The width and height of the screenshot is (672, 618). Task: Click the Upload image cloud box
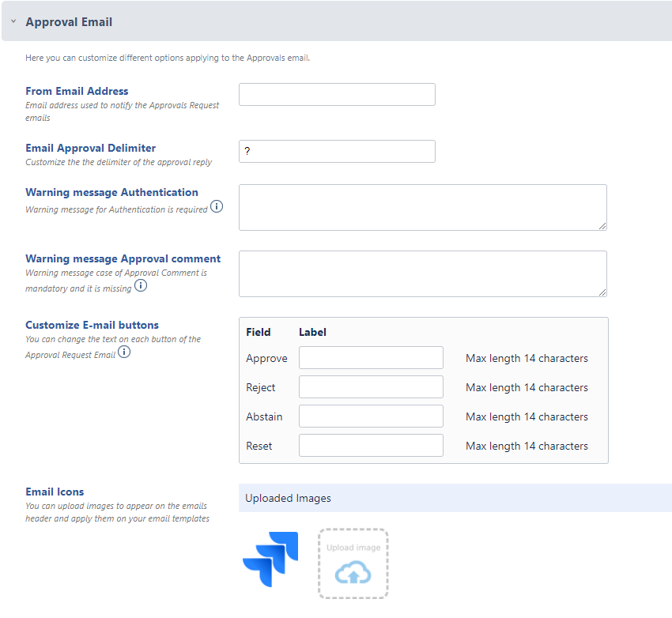(353, 563)
